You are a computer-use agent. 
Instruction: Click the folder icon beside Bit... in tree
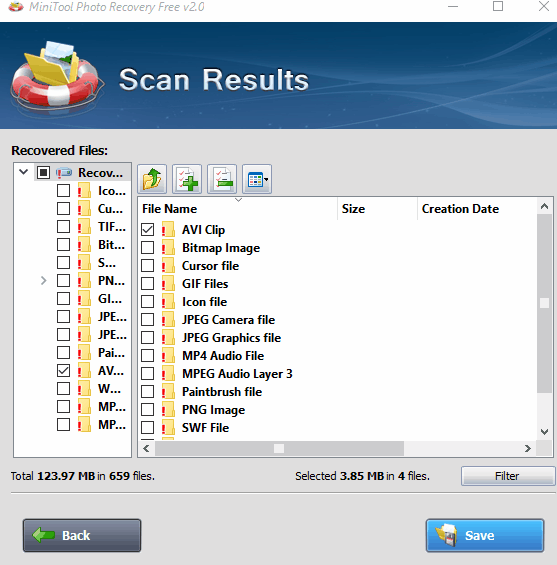84,245
